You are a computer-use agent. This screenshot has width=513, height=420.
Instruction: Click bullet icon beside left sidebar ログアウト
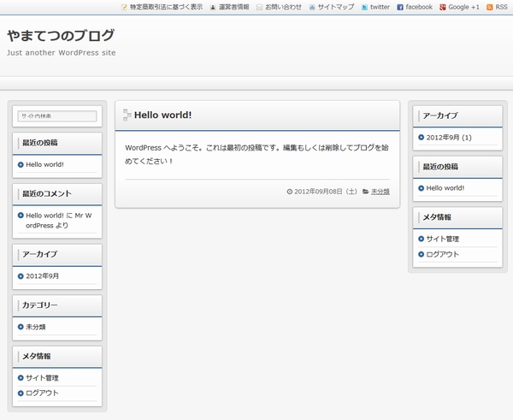pyautogui.click(x=21, y=393)
